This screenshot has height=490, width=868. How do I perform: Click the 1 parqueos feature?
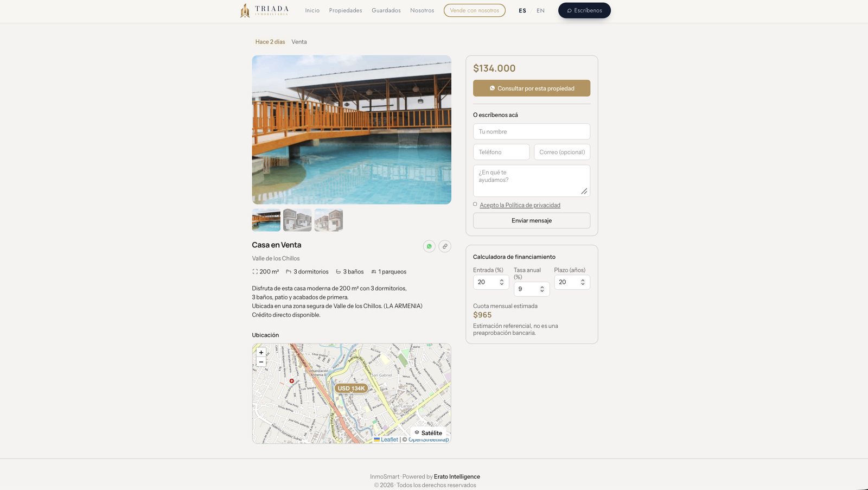tap(388, 272)
